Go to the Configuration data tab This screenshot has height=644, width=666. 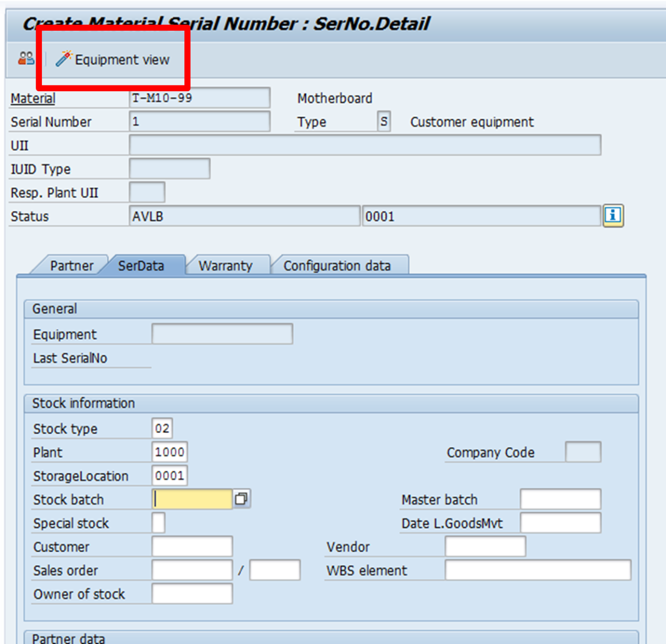337,266
